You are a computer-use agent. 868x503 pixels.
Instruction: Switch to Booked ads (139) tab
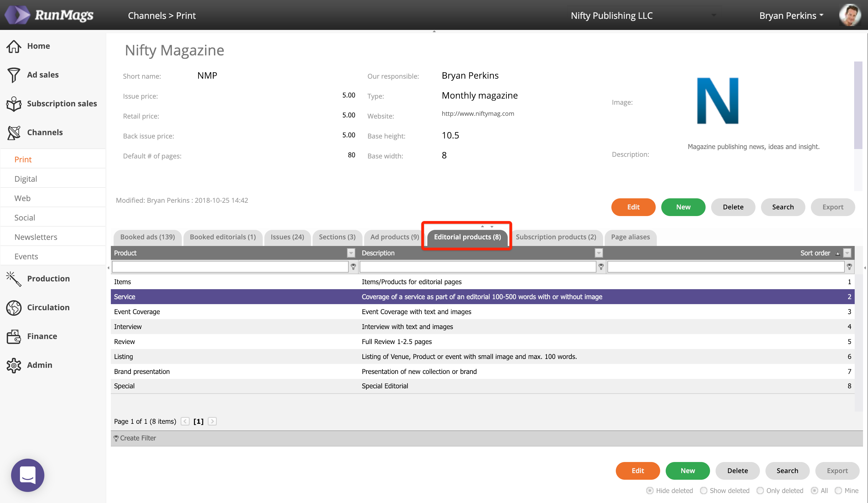(147, 237)
